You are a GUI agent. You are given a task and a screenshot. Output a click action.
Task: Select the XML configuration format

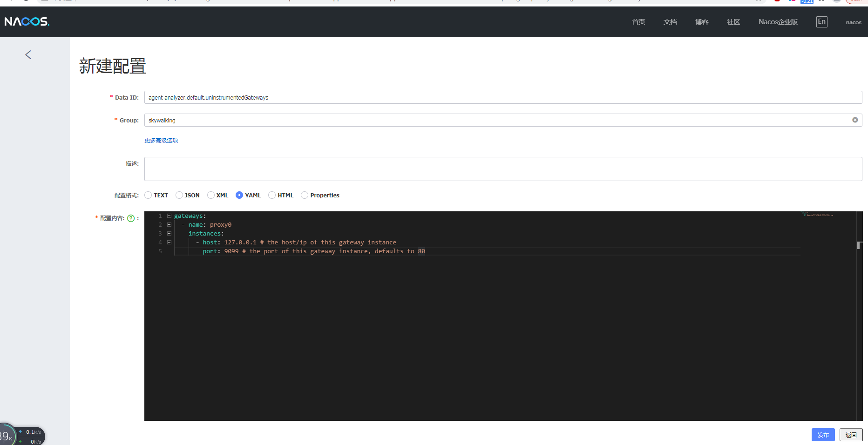210,195
